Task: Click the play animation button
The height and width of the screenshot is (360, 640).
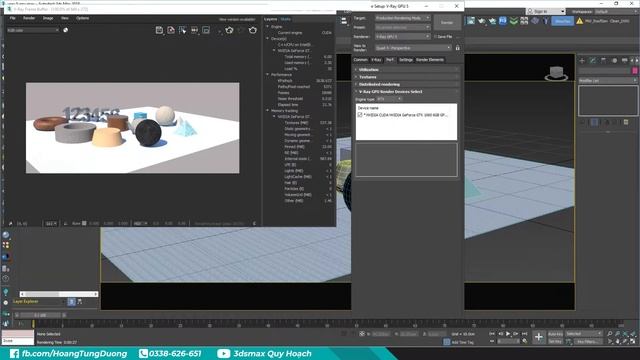Action: tap(508, 334)
